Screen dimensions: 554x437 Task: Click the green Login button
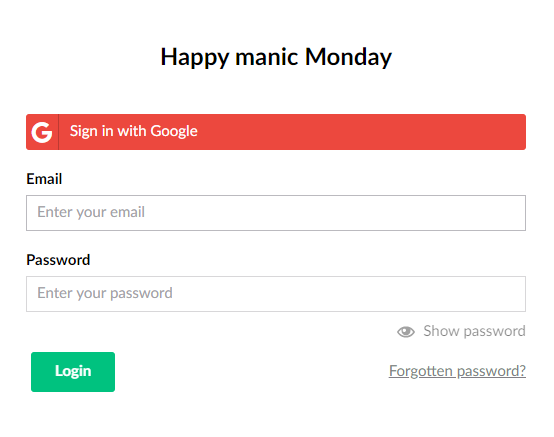(x=73, y=372)
